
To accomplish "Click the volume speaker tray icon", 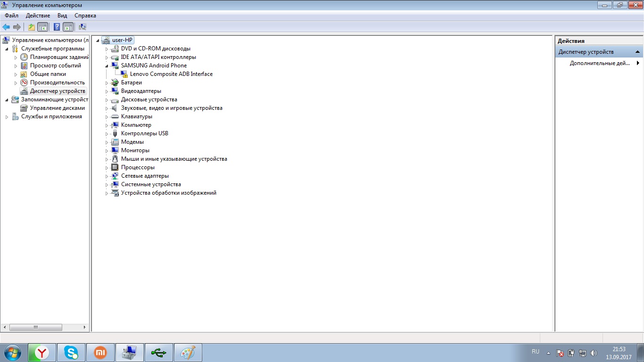I will pyautogui.click(x=594, y=353).
